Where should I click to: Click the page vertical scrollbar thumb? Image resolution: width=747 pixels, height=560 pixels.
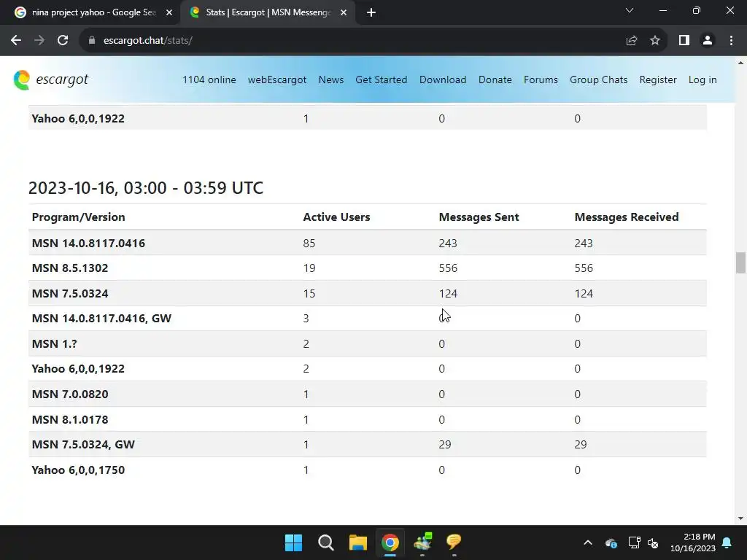coord(740,262)
